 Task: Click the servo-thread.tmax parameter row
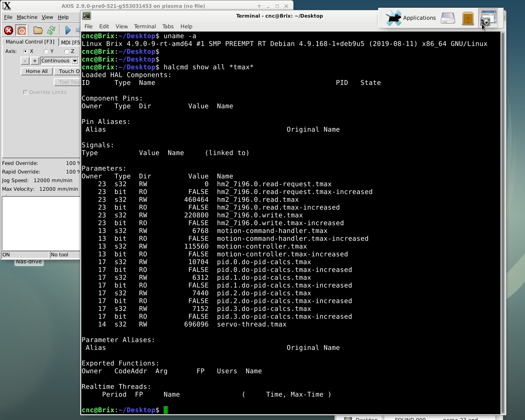pos(192,324)
